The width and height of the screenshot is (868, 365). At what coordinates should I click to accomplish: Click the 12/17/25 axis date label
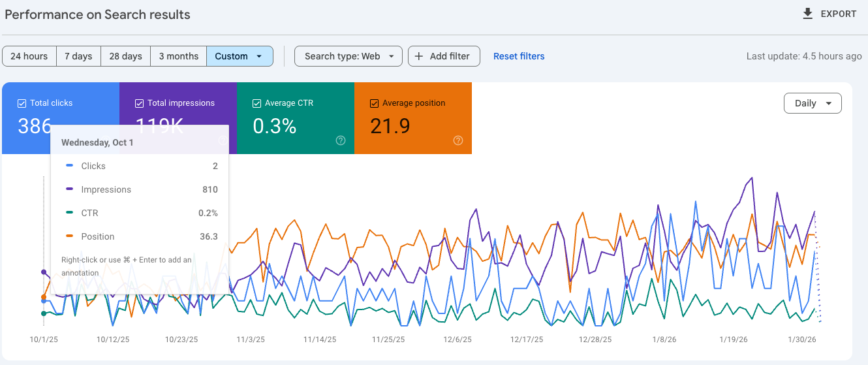coord(527,340)
